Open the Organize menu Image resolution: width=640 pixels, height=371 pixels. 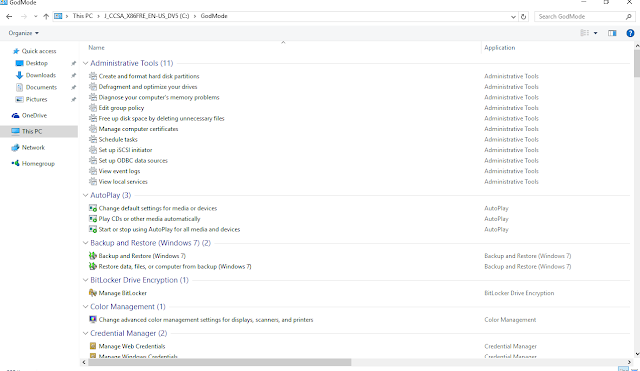(x=23, y=33)
